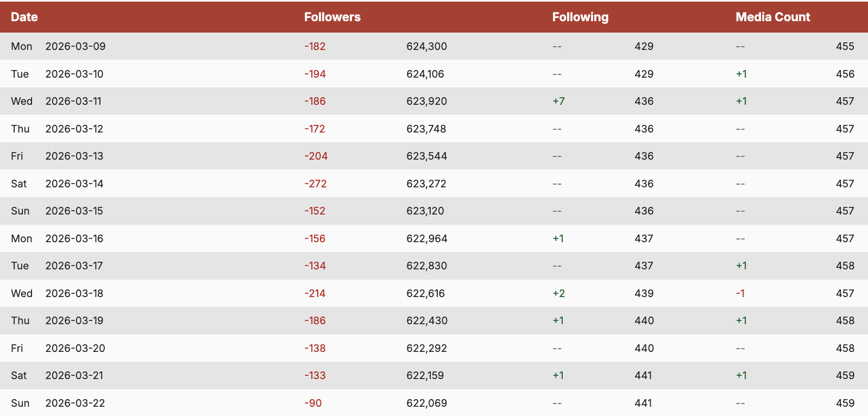The image size is (868, 416).
Task: Click the follower total 622,069
Action: click(x=426, y=403)
